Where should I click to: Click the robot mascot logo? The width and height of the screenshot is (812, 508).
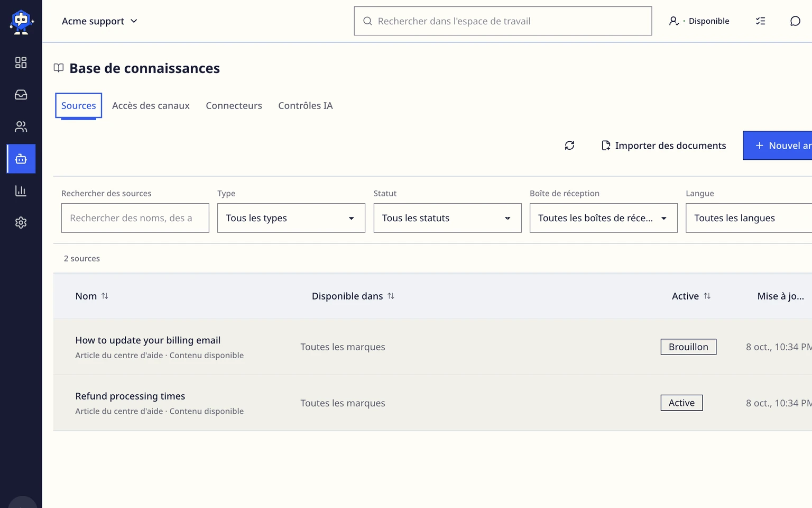click(21, 22)
